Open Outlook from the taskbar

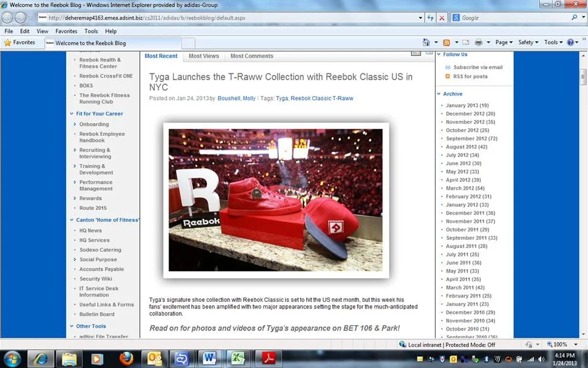pos(154,359)
